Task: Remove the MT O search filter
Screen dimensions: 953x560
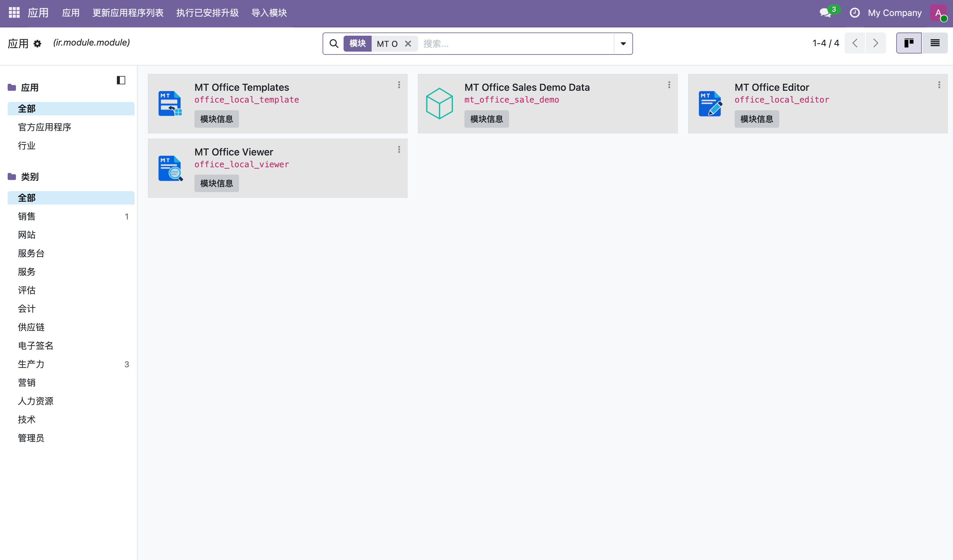Action: click(x=408, y=43)
